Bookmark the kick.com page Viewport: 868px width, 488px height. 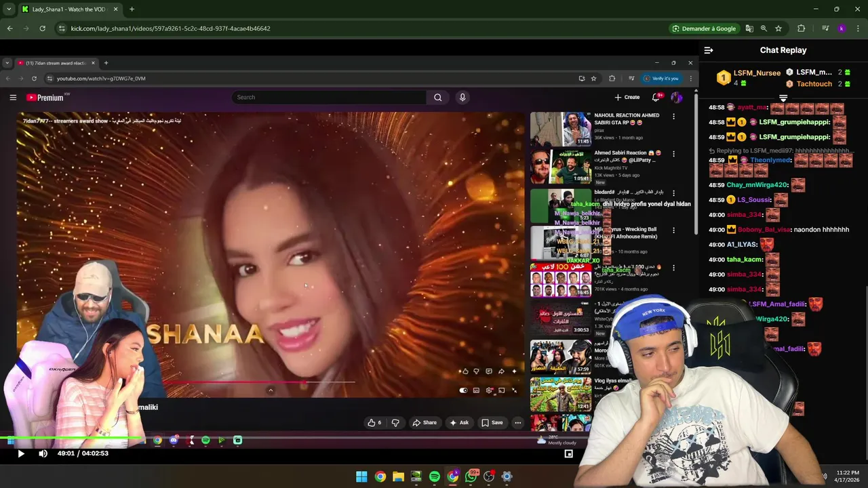[778, 28]
